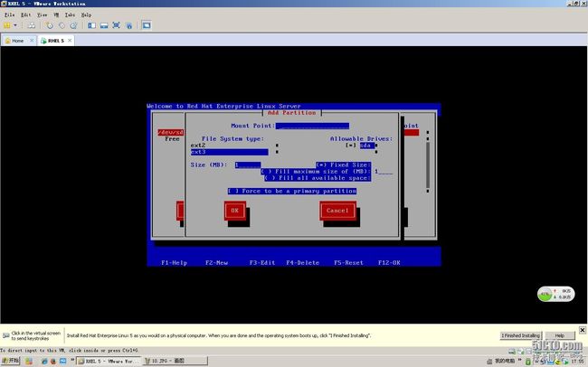Enter full screen mode icon
588x367 pixels.
pos(117,25)
